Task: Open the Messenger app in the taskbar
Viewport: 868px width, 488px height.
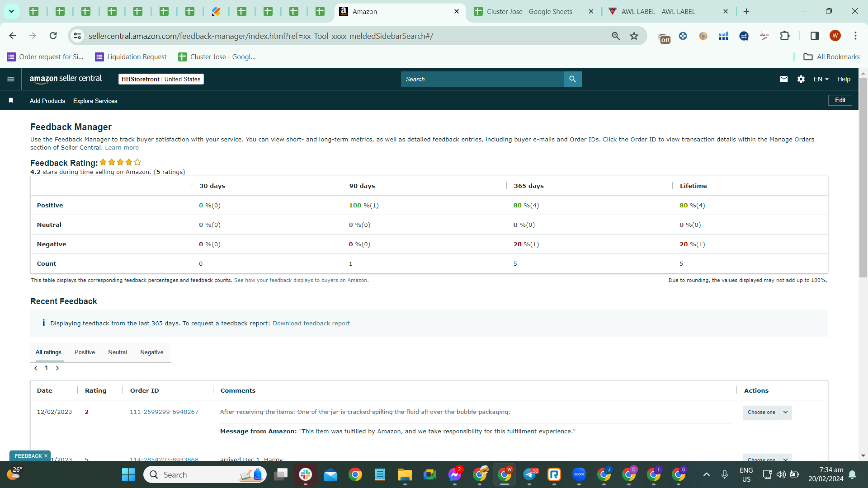Action: [x=455, y=474]
